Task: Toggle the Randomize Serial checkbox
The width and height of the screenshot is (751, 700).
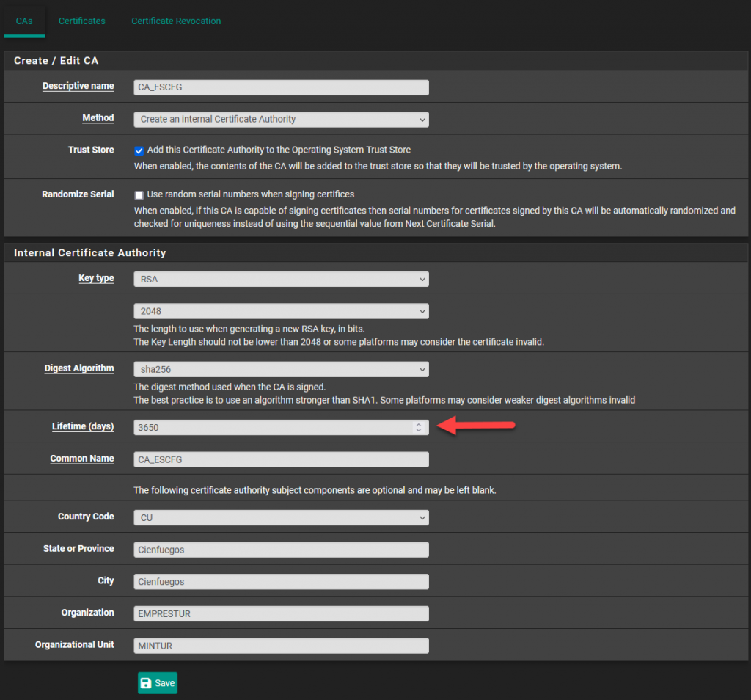Action: click(139, 195)
